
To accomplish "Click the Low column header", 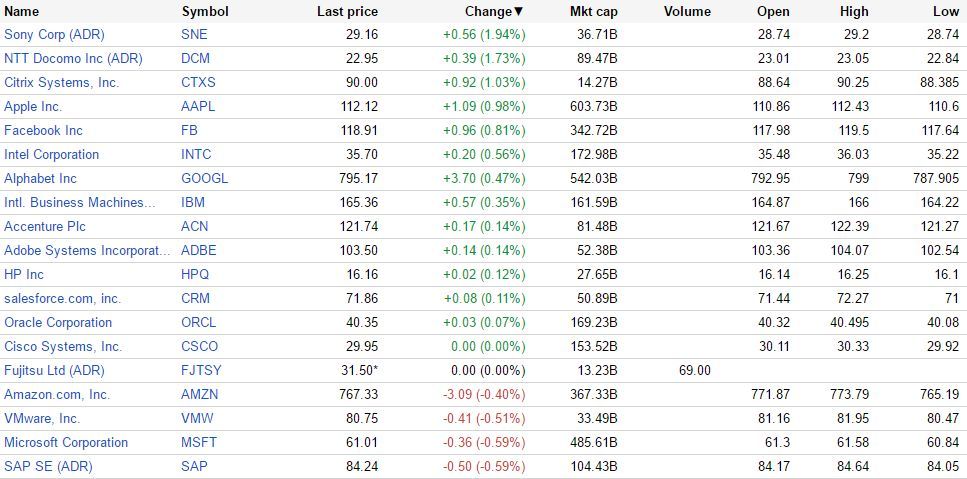I will [945, 12].
